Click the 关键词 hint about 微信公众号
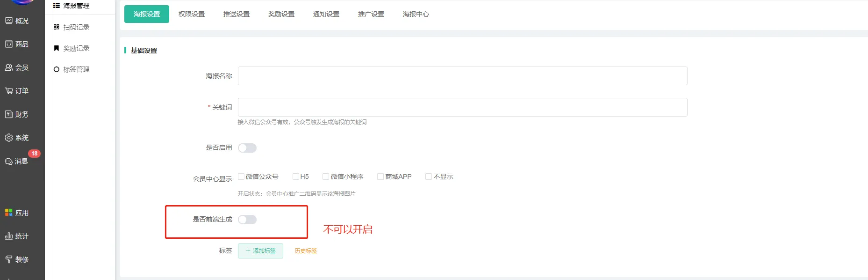 (x=302, y=122)
